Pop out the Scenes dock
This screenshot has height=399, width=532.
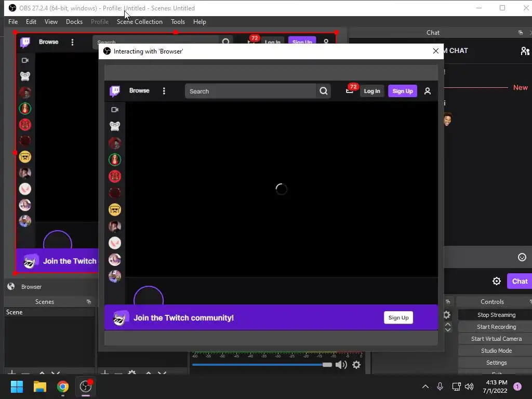tap(88, 302)
